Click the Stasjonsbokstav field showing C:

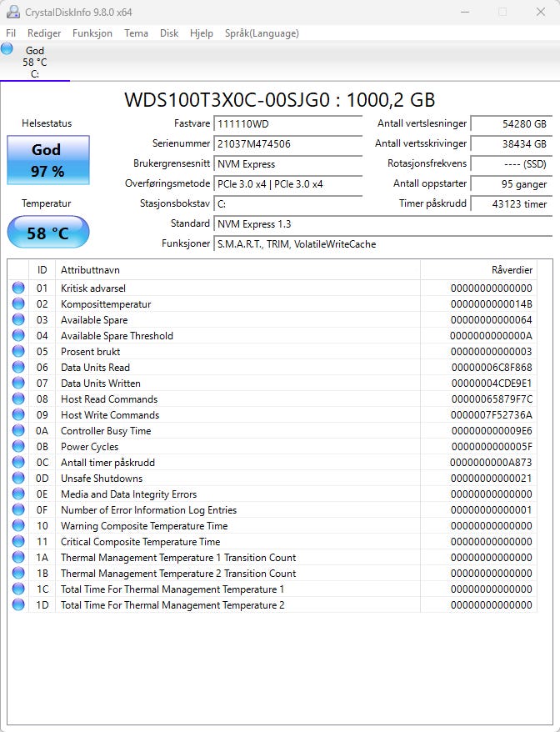[288, 204]
